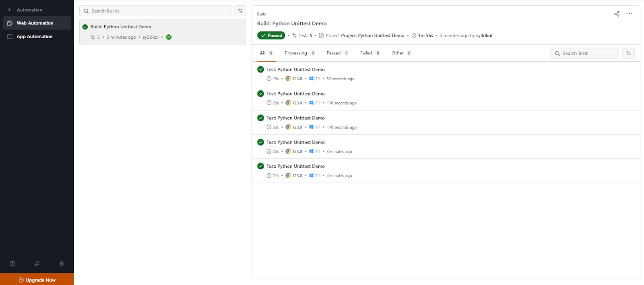Screen dimensions: 644x285
Task: Click the green status icon beside sy3dkol
Action: click(x=169, y=37)
